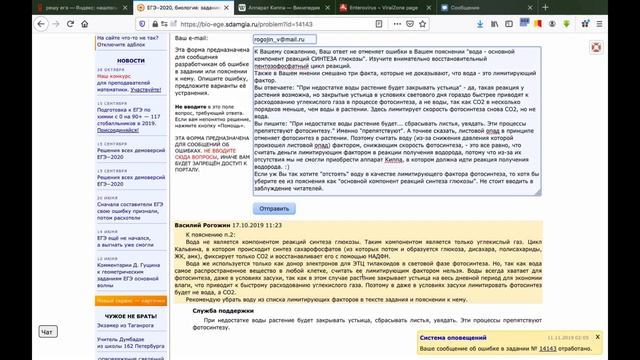The width and height of the screenshot is (640, 360).
Task: Click the Система оповещений notification title
Action: (453, 338)
